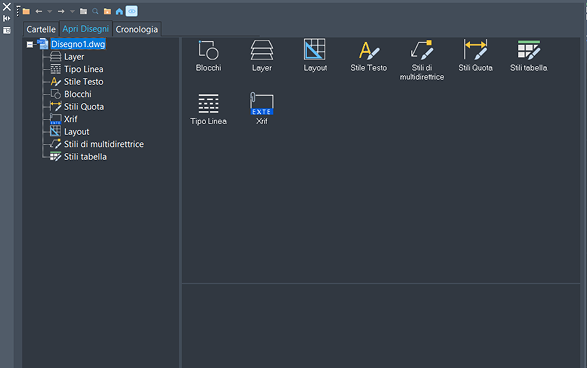This screenshot has width=587, height=368.
Task: Go back with the left arrow button
Action: pos(39,11)
